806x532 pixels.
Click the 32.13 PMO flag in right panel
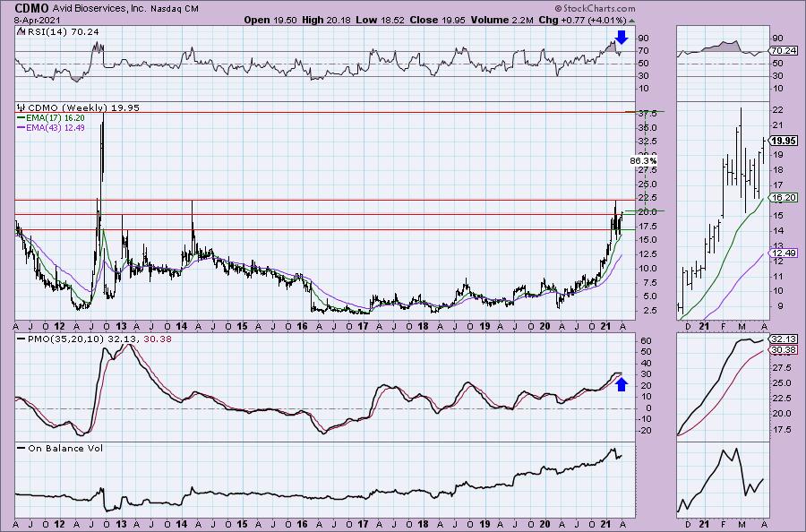click(x=785, y=339)
